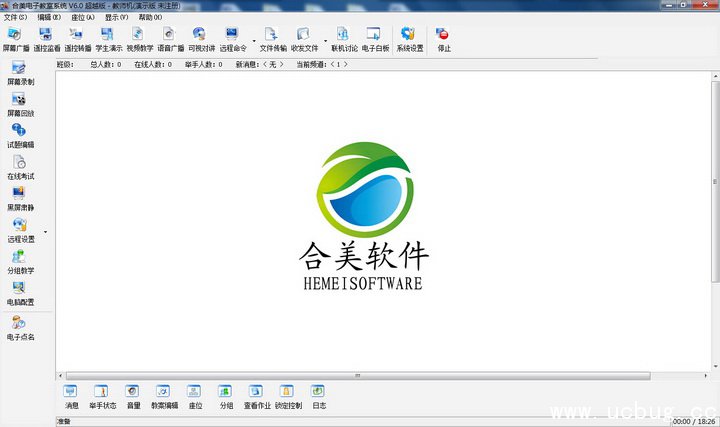Click the horizontal scrollbar left arrow
Image resolution: width=720 pixels, height=427 pixels.
60,376
